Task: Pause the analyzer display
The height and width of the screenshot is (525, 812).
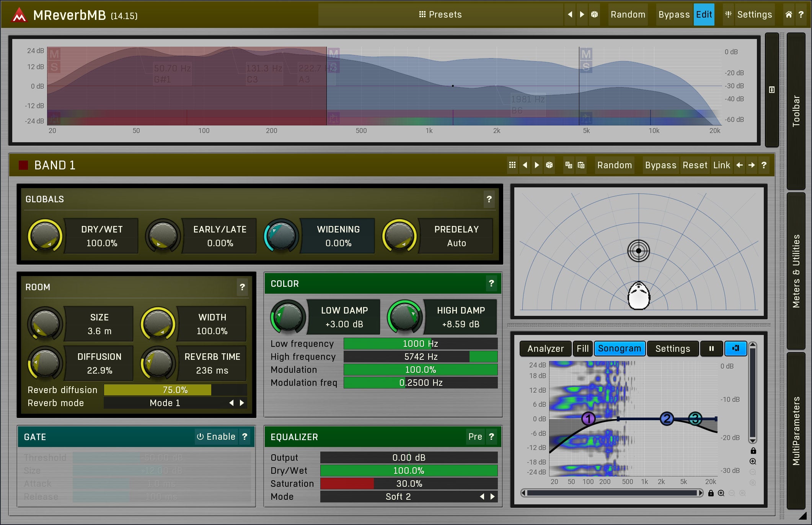Action: (711, 349)
